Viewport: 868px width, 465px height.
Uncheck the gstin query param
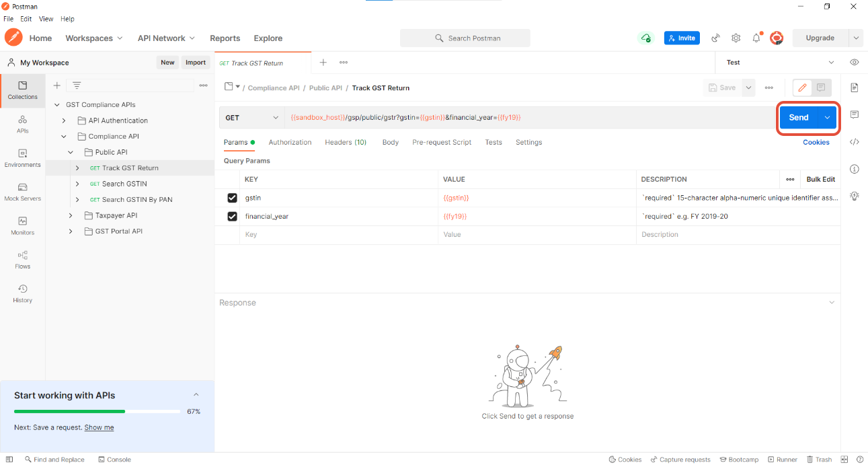coord(232,198)
